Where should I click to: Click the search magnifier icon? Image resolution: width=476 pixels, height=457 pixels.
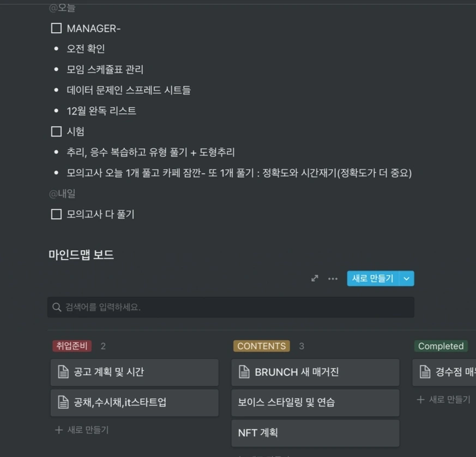(x=57, y=307)
